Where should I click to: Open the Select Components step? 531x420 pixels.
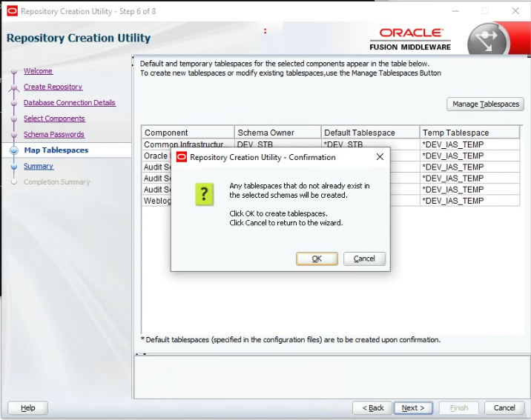(54, 119)
